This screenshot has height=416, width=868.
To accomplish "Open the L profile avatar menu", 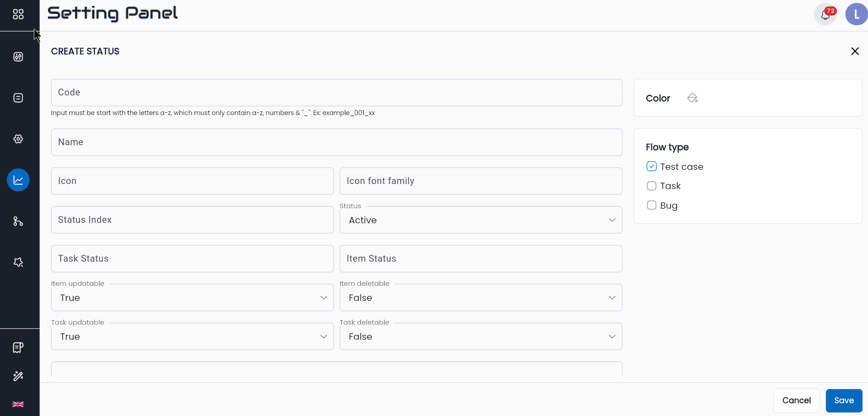I will pyautogui.click(x=856, y=14).
